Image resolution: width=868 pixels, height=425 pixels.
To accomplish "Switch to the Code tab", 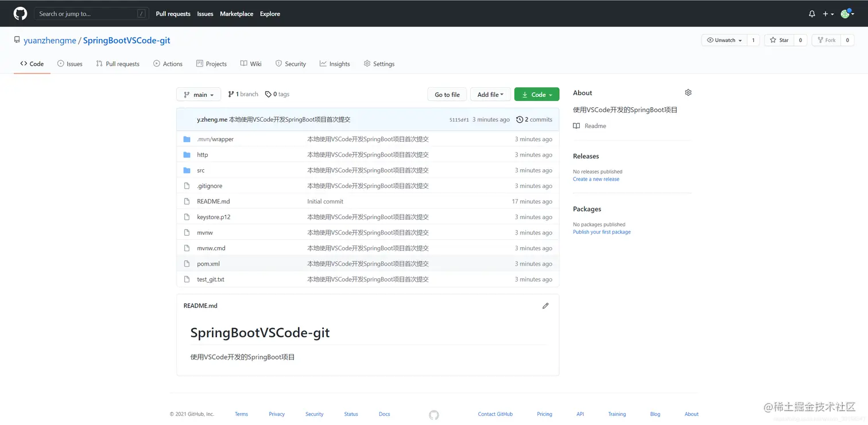I will pyautogui.click(x=32, y=64).
